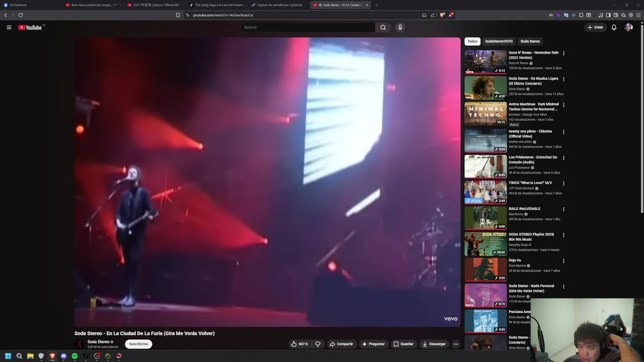This screenshot has height=362, width=644.
Task: Open options for Guns N' Roses November Rain
Action: pos(563,53)
